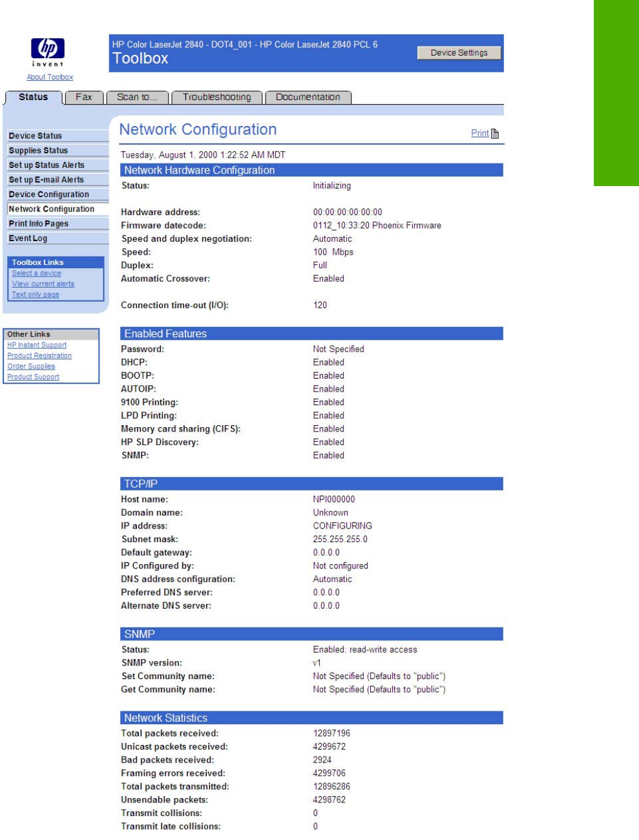The image size is (639, 840).
Task: Select the Status tab
Action: click(34, 98)
